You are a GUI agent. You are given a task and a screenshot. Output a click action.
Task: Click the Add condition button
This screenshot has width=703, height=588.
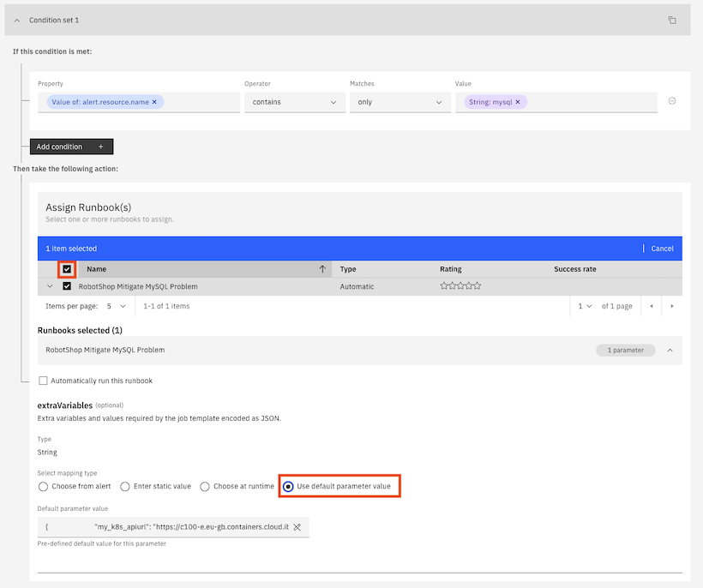pyautogui.click(x=71, y=147)
